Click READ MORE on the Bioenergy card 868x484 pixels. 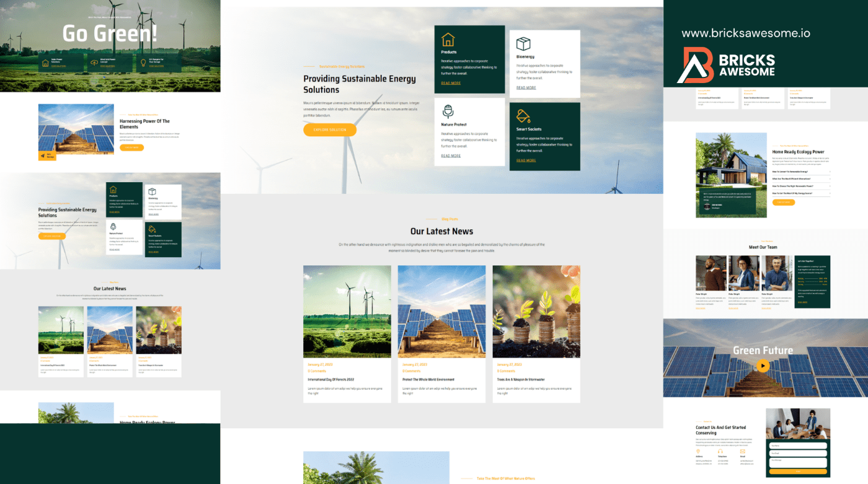pos(526,87)
